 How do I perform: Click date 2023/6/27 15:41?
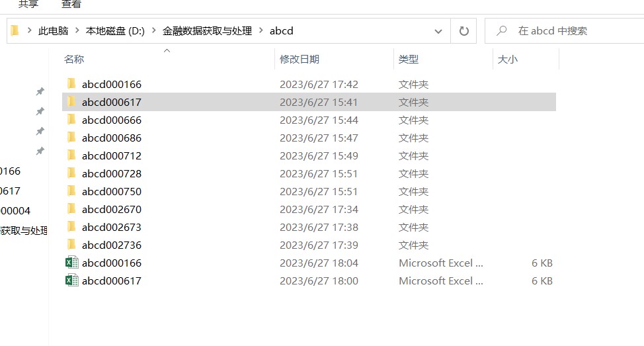tap(319, 102)
